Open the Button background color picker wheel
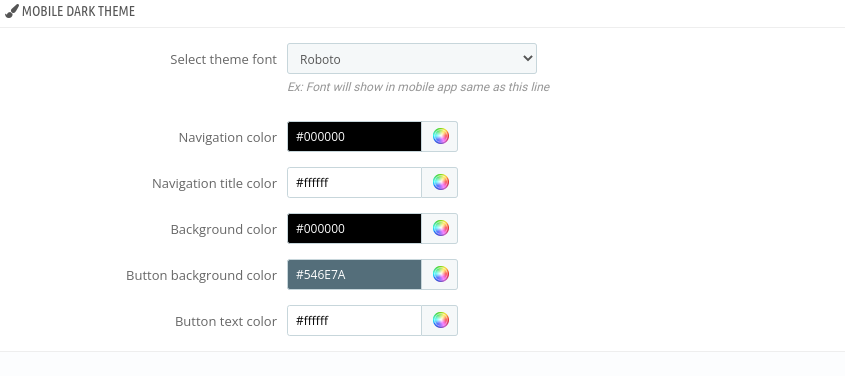The height and width of the screenshot is (376, 845). [x=440, y=274]
